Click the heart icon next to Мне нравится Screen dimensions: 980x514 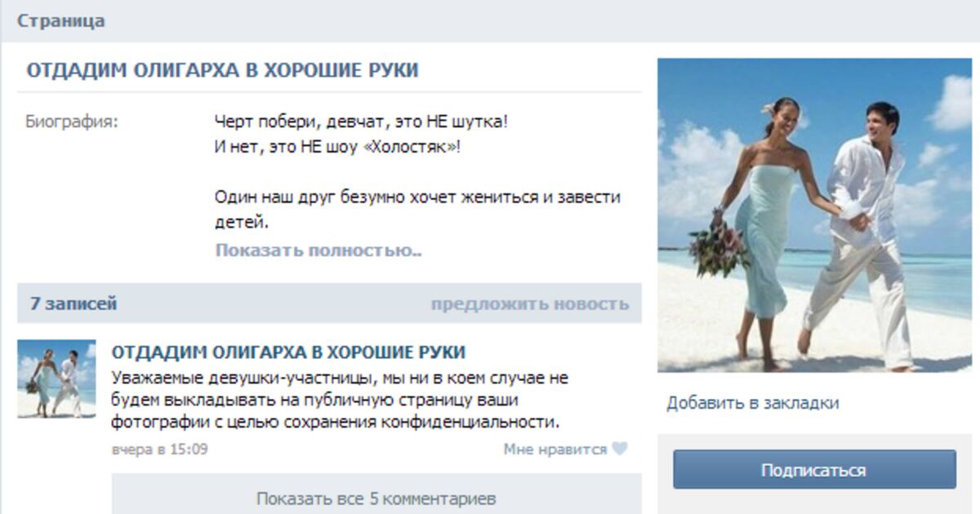[x=620, y=449]
